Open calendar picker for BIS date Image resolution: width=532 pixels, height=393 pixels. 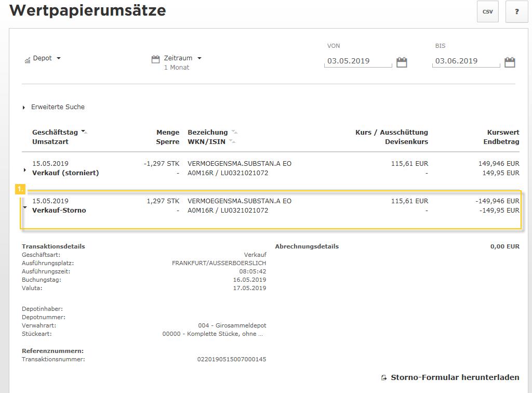[510, 62]
